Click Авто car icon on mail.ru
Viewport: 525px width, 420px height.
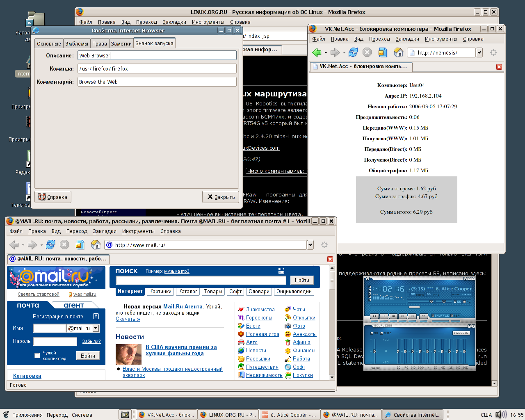241,342
